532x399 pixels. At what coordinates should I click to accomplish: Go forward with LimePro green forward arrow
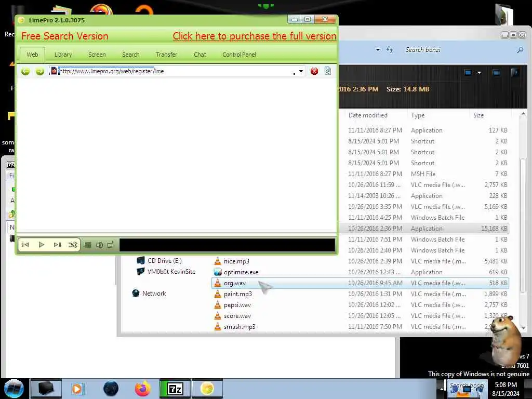click(40, 71)
